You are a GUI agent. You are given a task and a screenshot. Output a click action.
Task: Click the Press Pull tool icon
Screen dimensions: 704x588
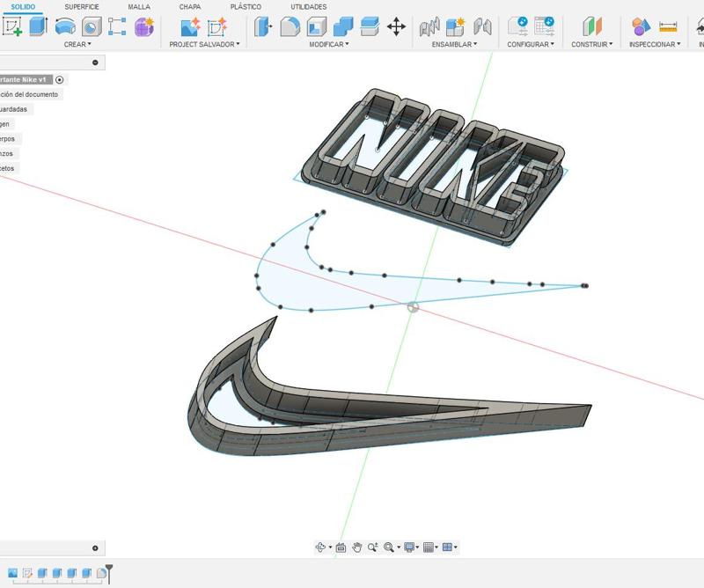263,26
